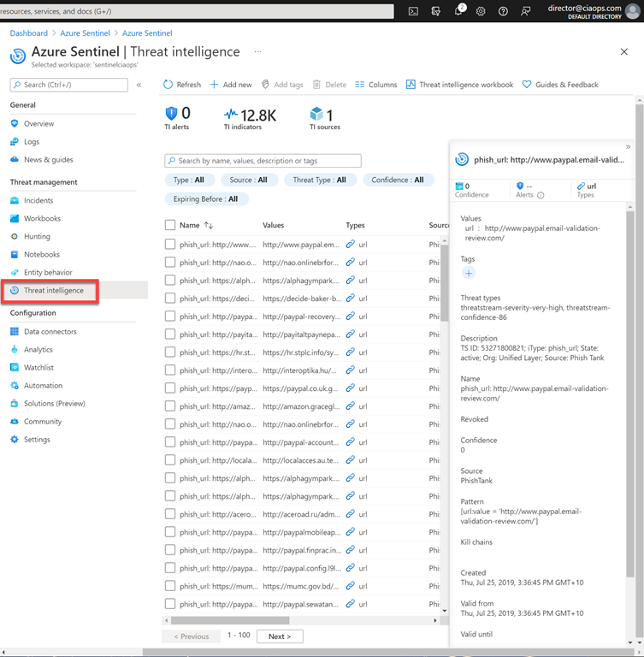The width and height of the screenshot is (644, 657).
Task: Click the details pane vertical scrollbar
Action: 630,385
